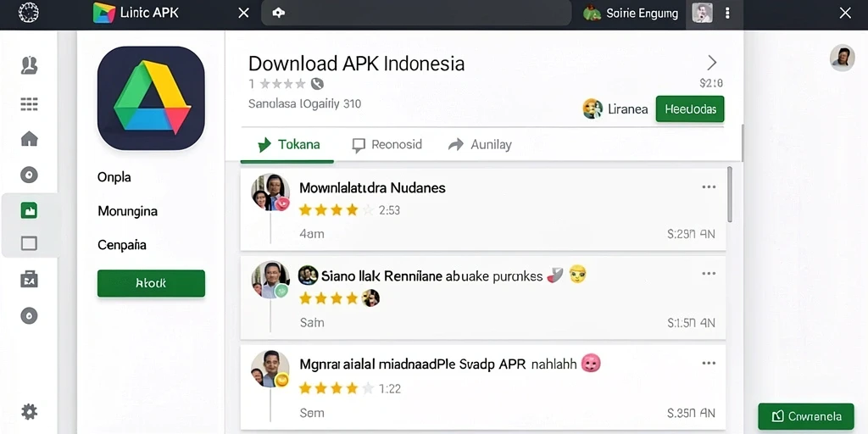The image size is (868, 434).
Task: Select Morungina in the left panel
Action: coord(127,211)
